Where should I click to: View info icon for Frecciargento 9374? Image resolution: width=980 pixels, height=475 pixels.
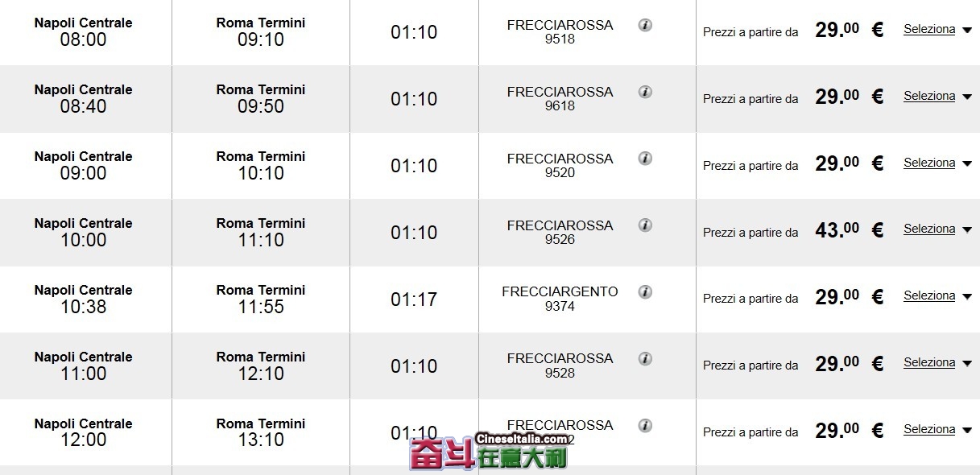click(x=645, y=291)
